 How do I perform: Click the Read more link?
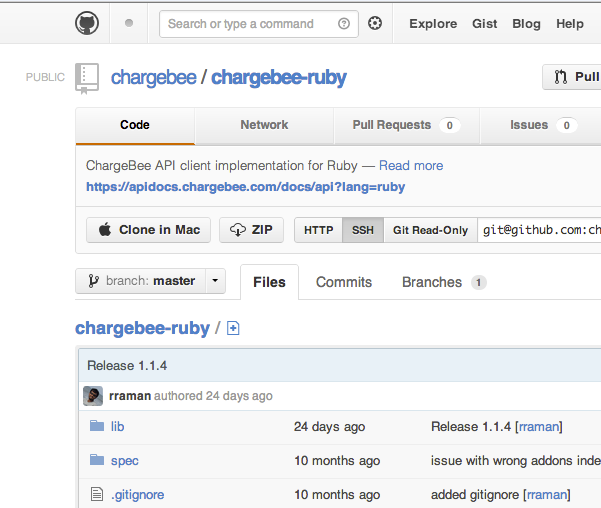pyautogui.click(x=411, y=166)
